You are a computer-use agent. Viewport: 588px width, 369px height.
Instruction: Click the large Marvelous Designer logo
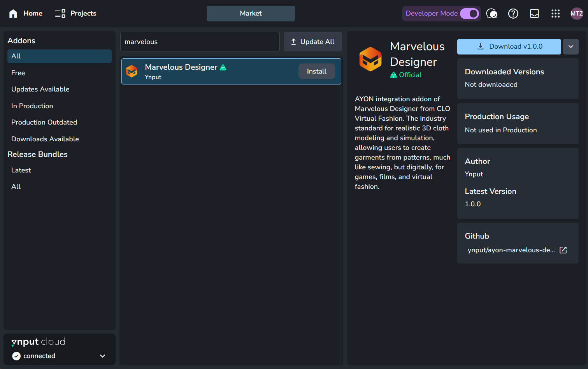tap(370, 59)
